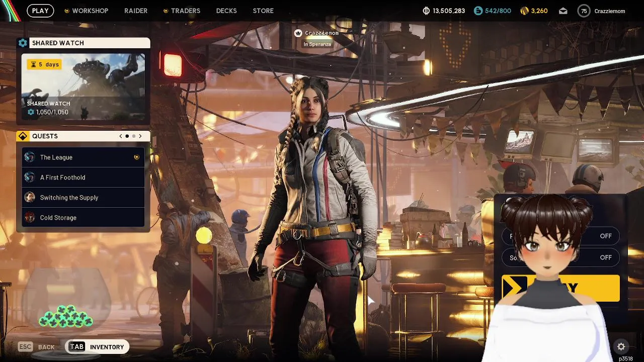Image resolution: width=644 pixels, height=362 pixels.
Task: Click the QUESTS panel header
Action: pos(84,136)
